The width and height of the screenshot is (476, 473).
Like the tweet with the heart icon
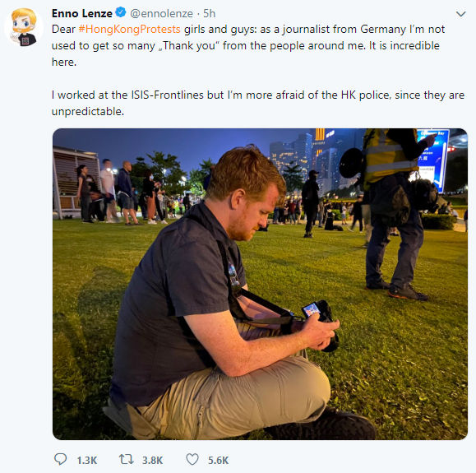point(192,459)
